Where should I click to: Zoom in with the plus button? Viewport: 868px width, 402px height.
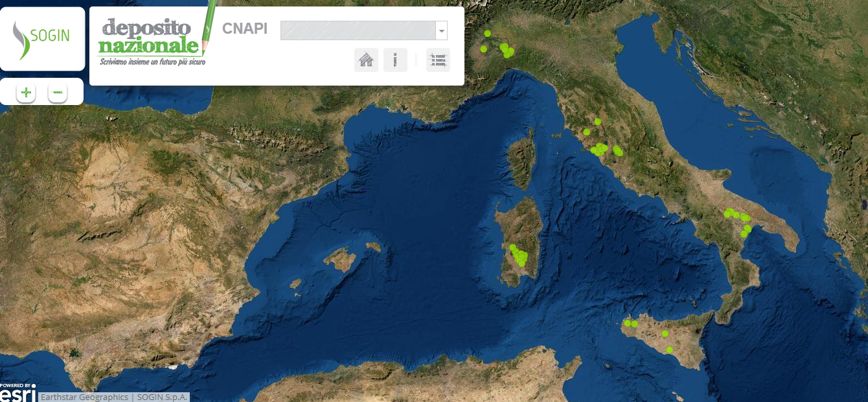[26, 93]
